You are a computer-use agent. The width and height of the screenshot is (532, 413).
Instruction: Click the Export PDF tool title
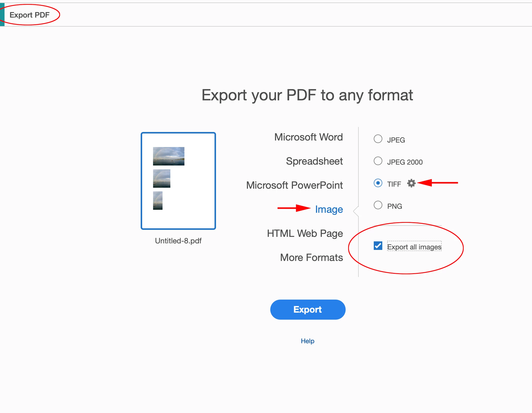click(29, 15)
